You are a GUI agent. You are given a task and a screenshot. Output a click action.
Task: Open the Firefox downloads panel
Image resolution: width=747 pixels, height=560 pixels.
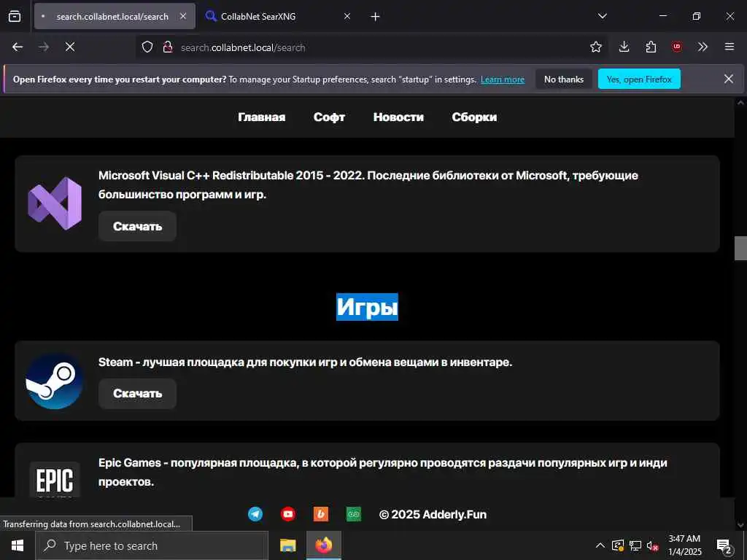coord(624,47)
